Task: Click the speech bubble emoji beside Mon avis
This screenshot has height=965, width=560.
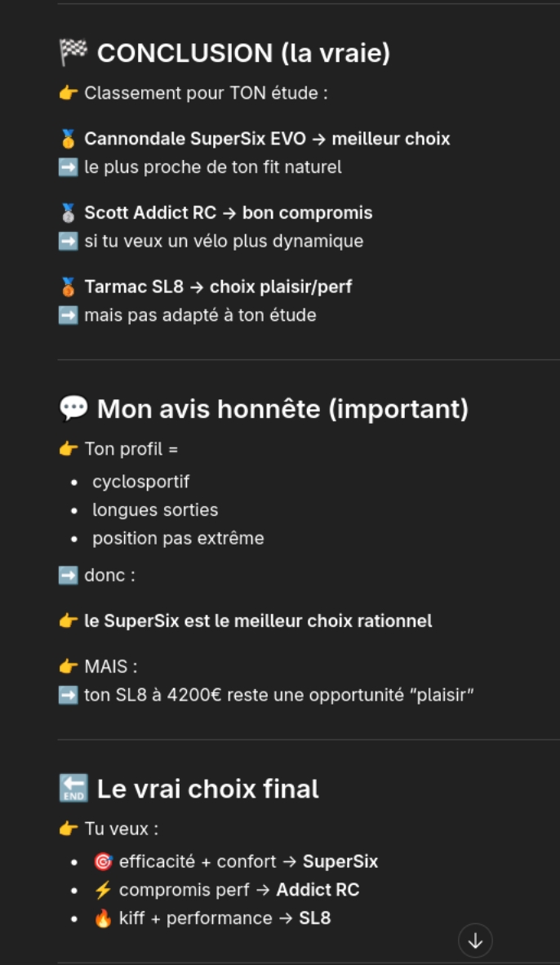Action: pyautogui.click(x=73, y=408)
